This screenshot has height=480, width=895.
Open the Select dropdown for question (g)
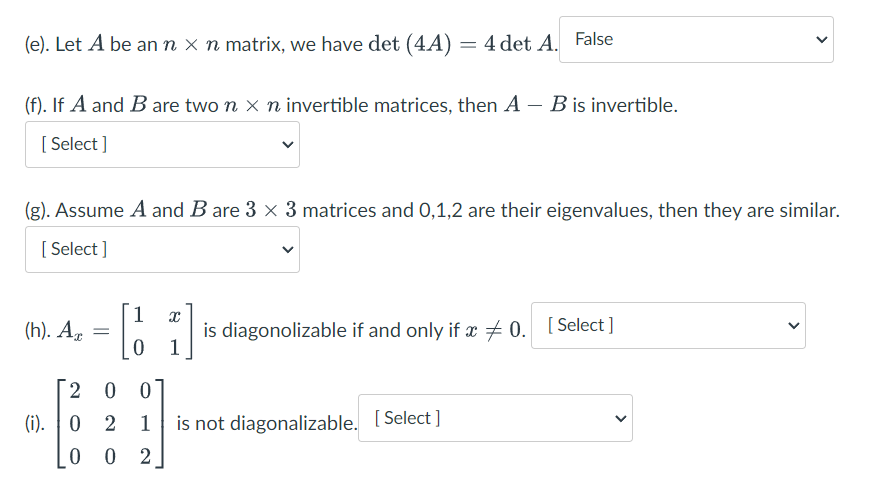pos(162,249)
